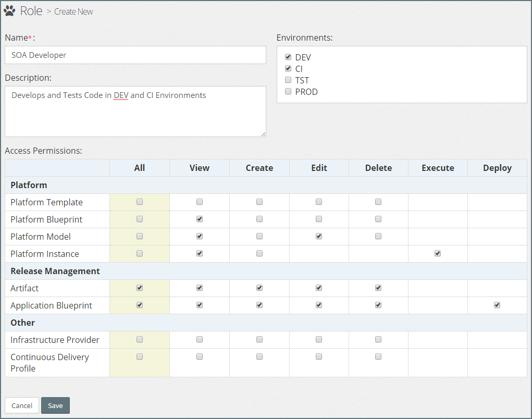This screenshot has height=419, width=532.
Task: Uncheck View for Platform Blueprint
Action: click(x=200, y=219)
